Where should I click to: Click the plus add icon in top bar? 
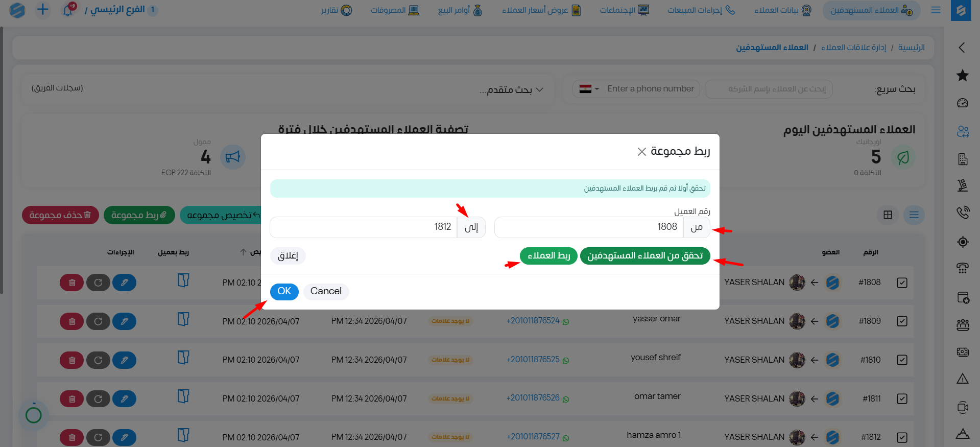43,10
